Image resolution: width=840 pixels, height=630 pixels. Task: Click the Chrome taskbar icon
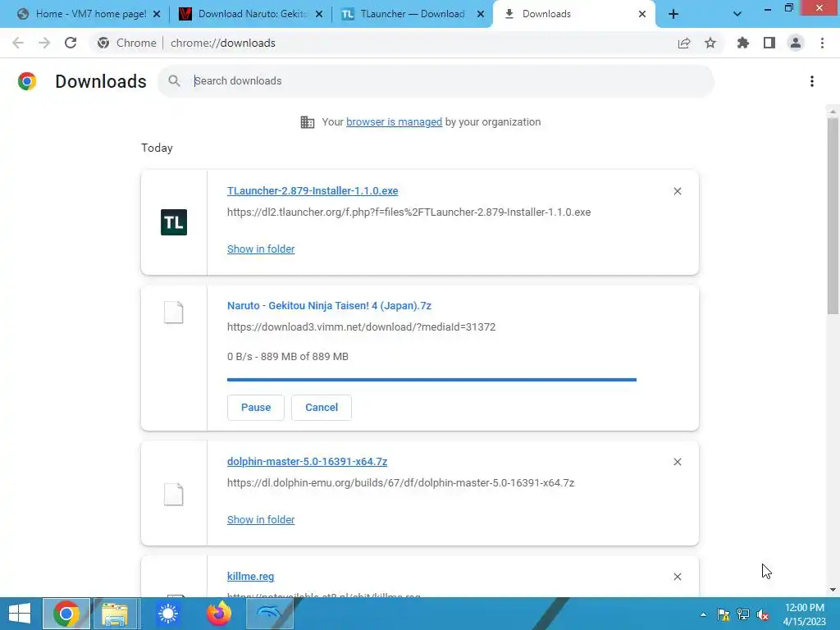[x=66, y=614]
